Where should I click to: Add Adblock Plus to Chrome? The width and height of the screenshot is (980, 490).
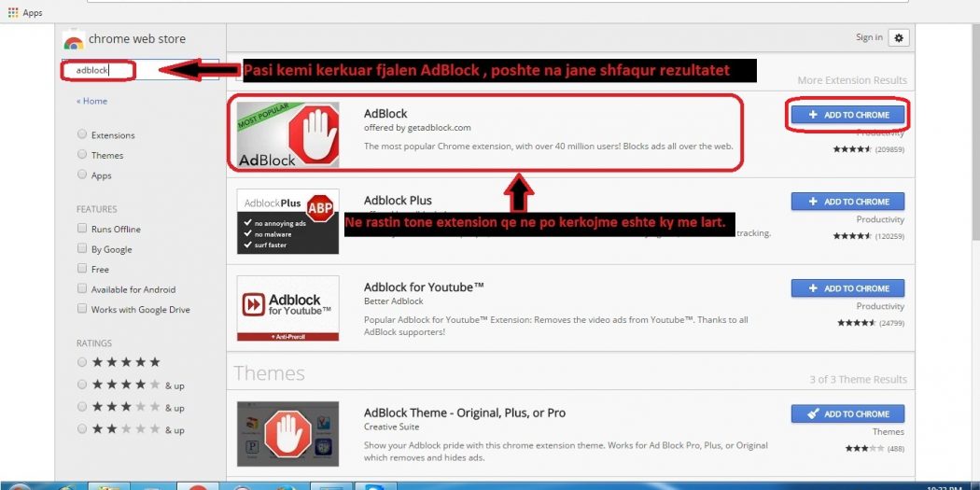(x=847, y=202)
